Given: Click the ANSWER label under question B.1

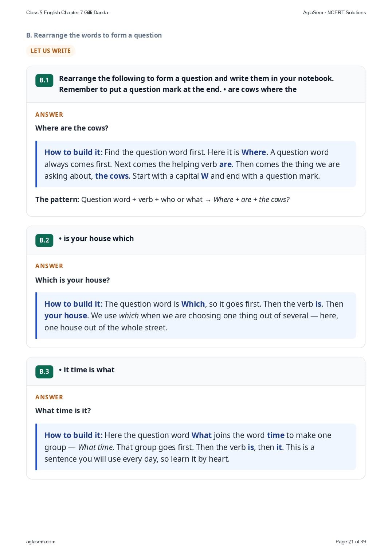Looking at the screenshot, I should coord(49,115).
